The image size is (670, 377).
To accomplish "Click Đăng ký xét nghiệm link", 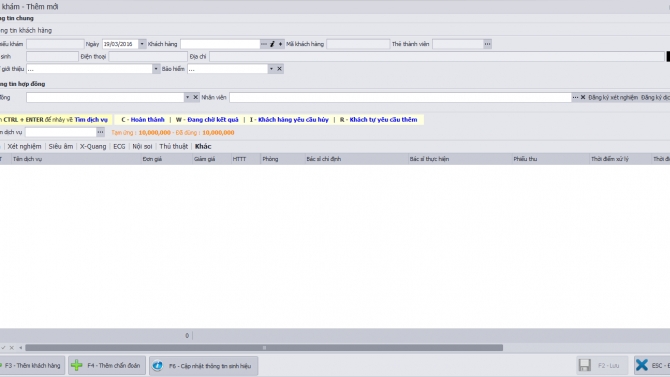I will (613, 97).
